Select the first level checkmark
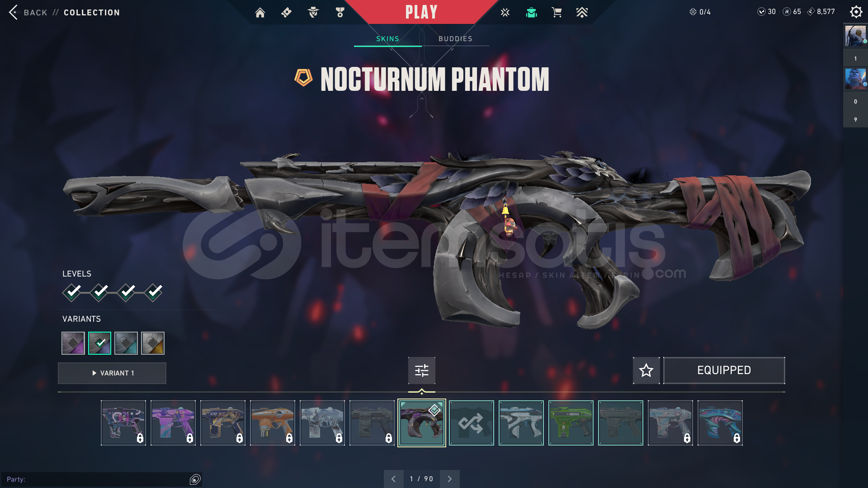Viewport: 868px width, 488px height. (72, 292)
